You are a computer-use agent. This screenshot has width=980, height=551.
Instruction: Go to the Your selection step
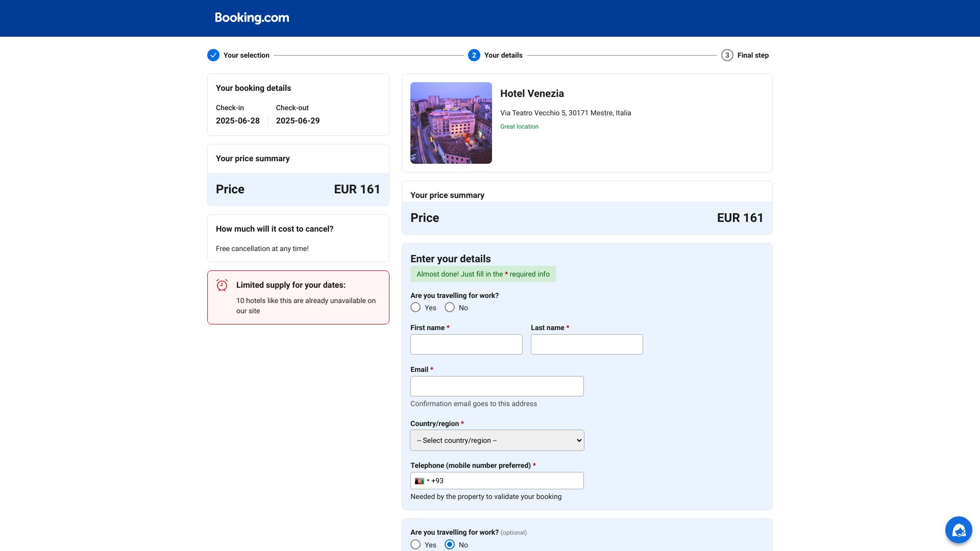tap(247, 55)
